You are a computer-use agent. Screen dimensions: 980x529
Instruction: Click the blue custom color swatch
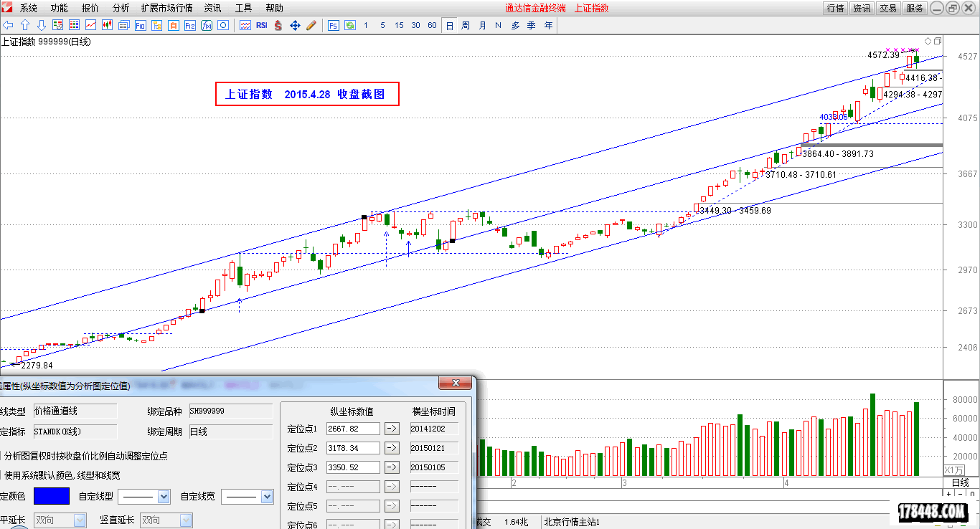coord(52,496)
